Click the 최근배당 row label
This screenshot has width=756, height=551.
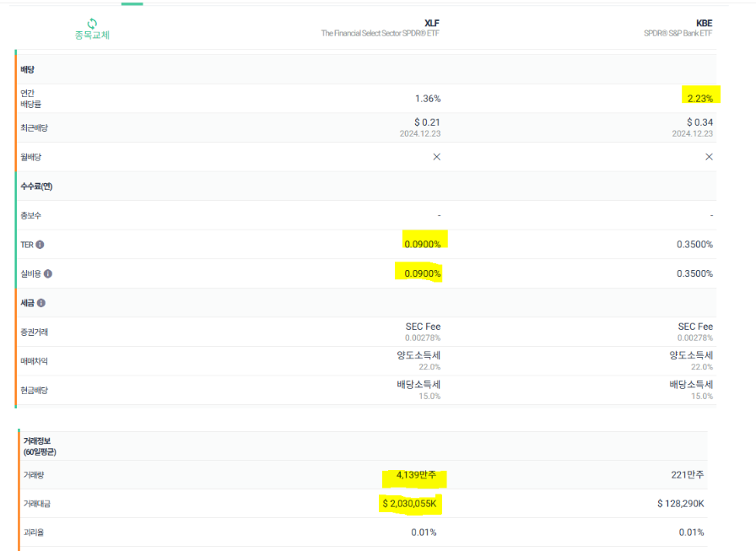pyautogui.click(x=35, y=127)
